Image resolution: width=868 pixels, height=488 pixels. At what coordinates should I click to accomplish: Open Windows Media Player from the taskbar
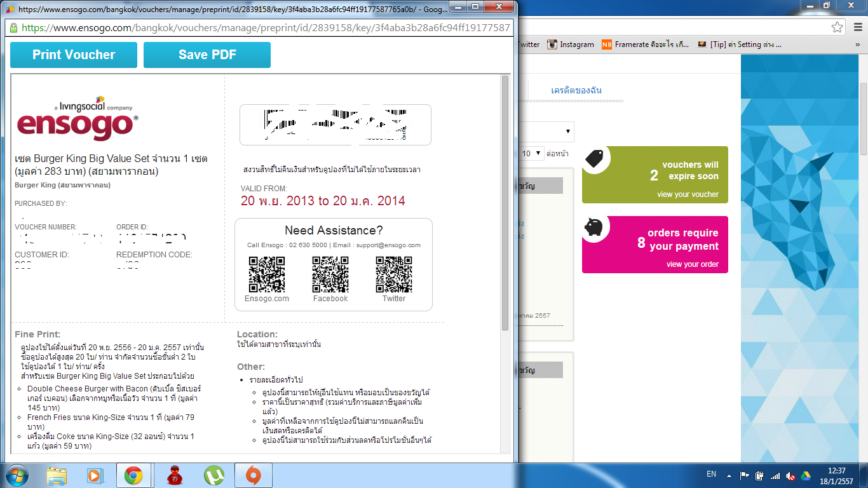click(95, 475)
